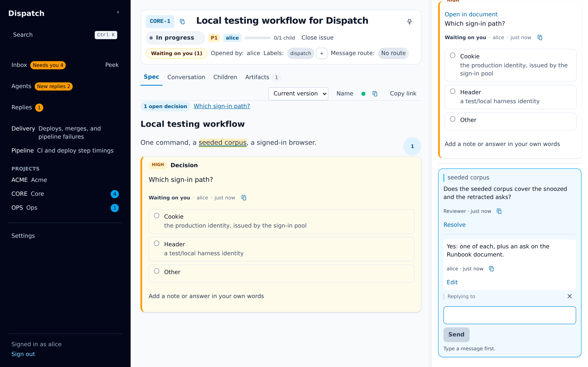
Task: Copy icon beside alice's reply comment
Action: click(x=491, y=269)
